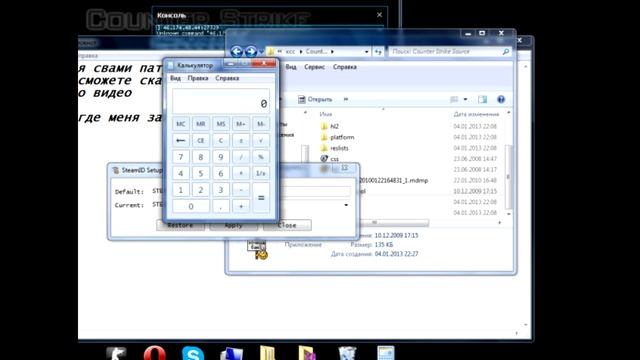
Task: Click the Имя column header
Action: [326, 114]
